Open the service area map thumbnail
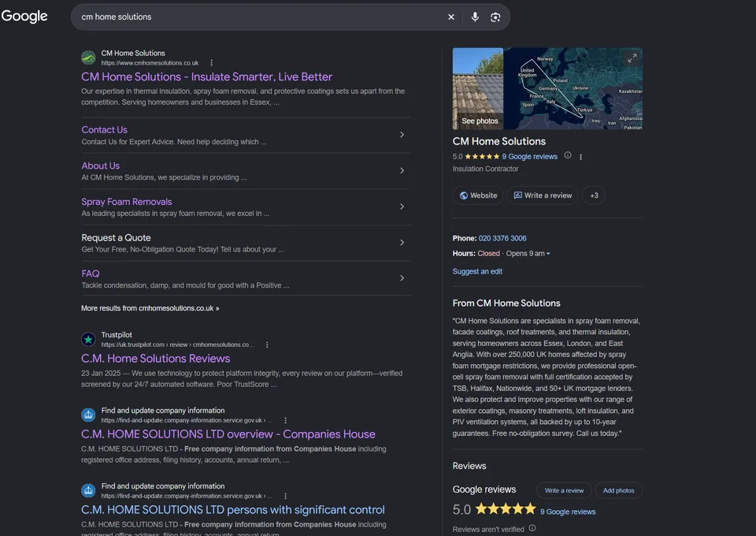 573,89
